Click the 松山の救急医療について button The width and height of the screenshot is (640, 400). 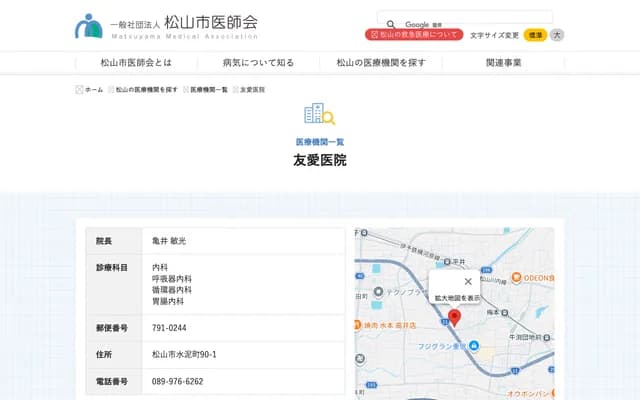click(414, 35)
